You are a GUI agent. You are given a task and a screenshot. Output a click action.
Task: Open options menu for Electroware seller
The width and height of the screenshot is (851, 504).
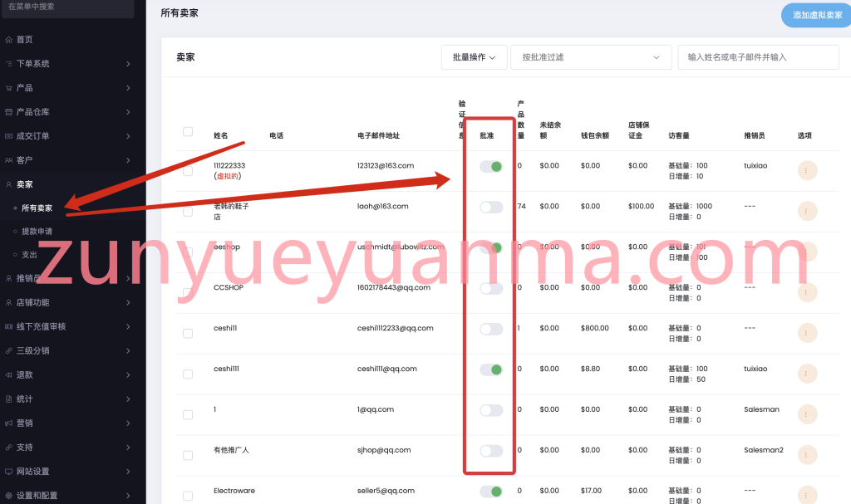(807, 495)
